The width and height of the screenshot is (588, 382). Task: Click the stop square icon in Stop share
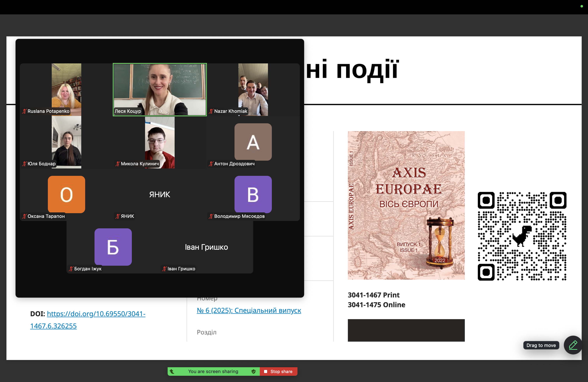266,371
